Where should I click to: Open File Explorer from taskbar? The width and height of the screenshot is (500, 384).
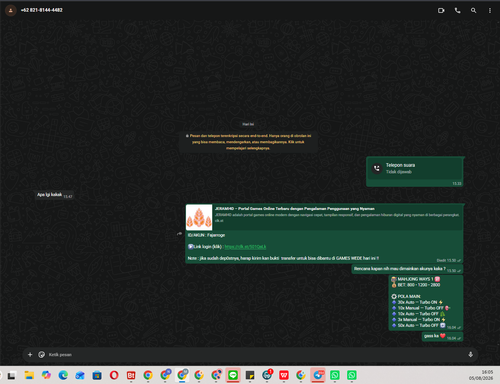click(29, 376)
